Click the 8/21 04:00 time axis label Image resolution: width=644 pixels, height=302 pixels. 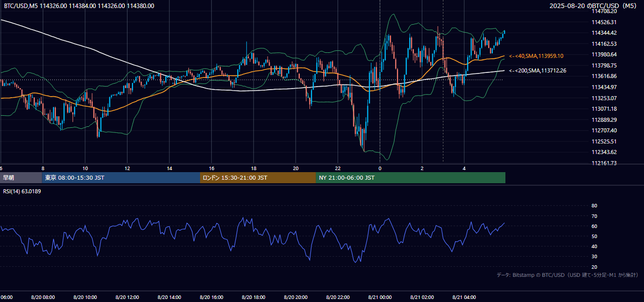click(464, 297)
